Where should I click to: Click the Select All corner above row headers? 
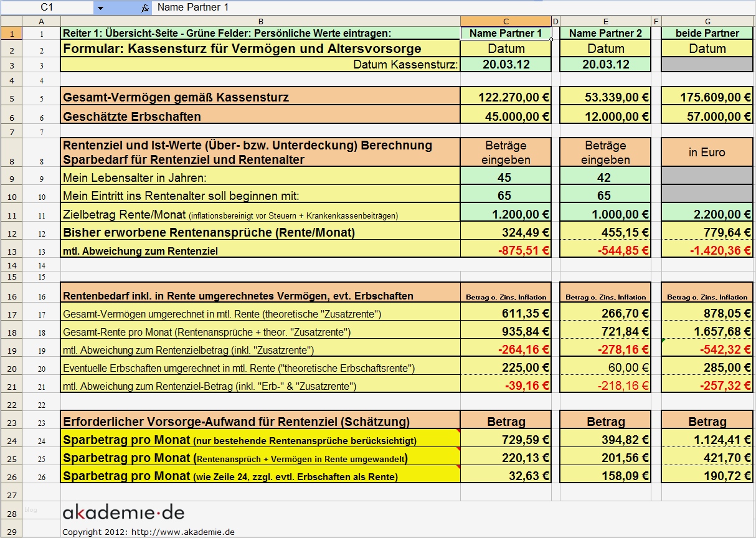click(11, 21)
